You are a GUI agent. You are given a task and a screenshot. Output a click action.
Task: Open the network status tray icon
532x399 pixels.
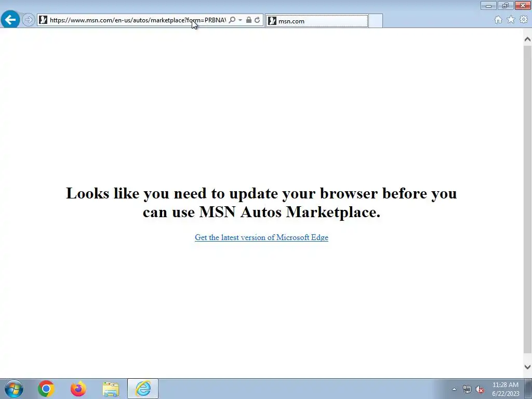click(x=467, y=390)
